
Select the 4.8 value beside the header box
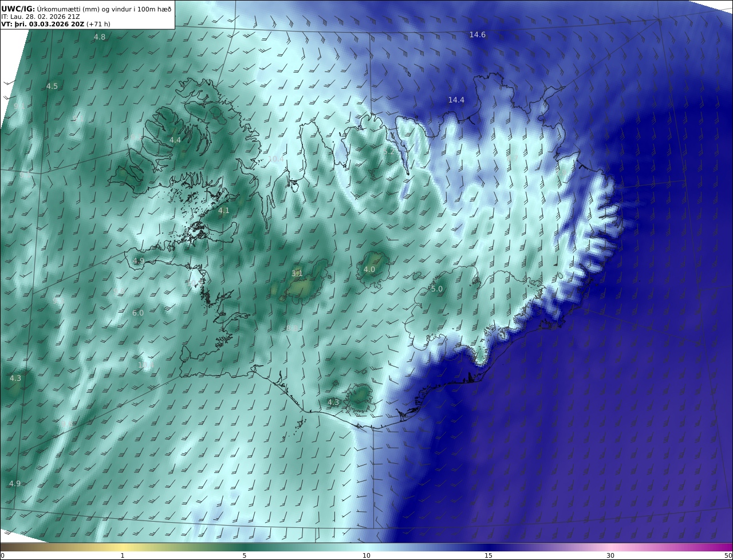pyautogui.click(x=100, y=37)
